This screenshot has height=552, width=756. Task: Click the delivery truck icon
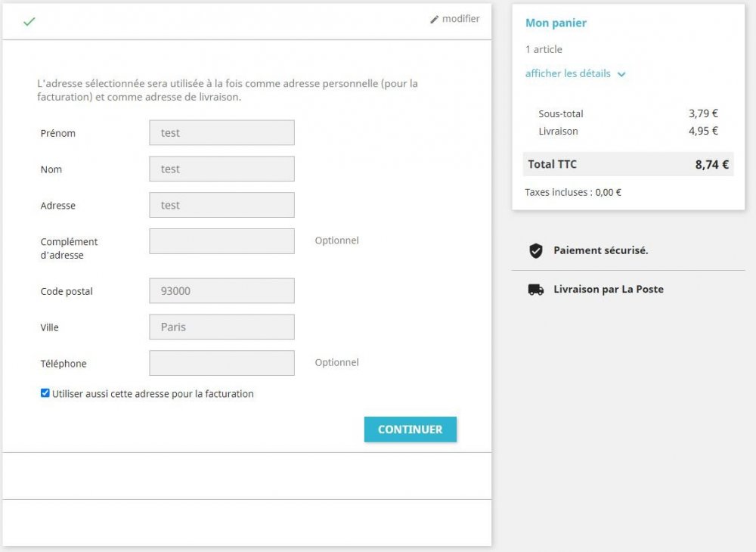535,290
